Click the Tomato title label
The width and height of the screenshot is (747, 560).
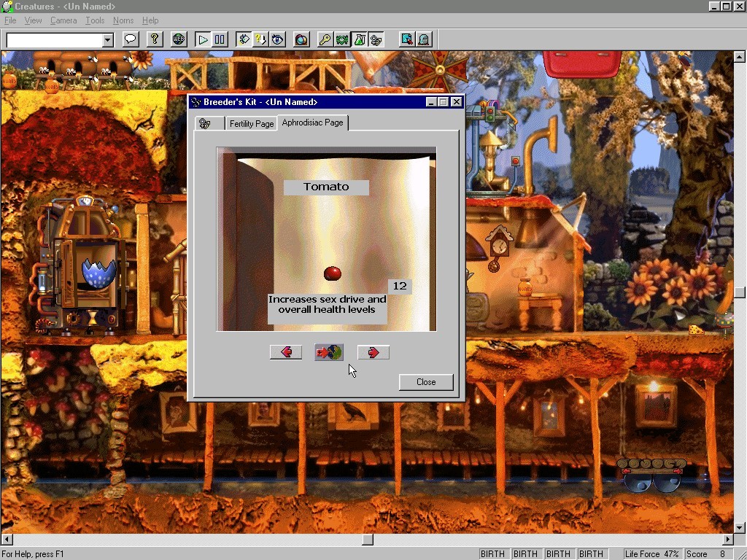326,187
